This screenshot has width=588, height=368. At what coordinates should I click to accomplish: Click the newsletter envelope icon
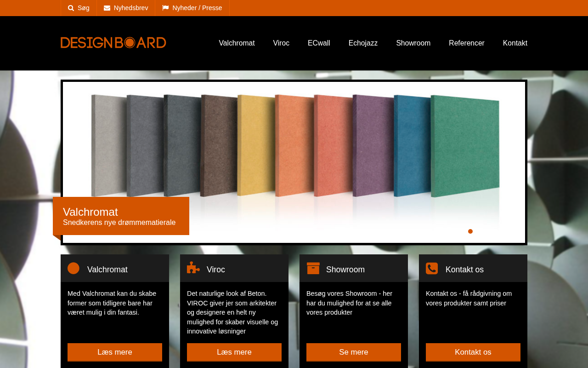[107, 8]
